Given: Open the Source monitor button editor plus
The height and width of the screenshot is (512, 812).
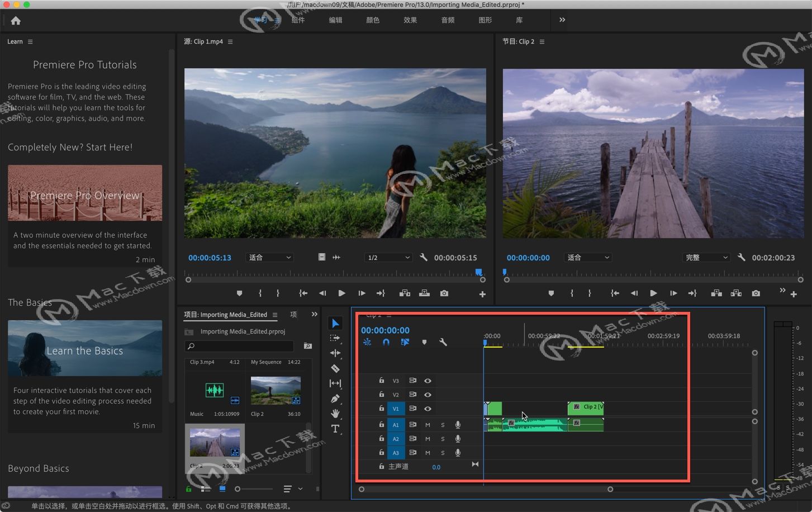Looking at the screenshot, I should pyautogui.click(x=482, y=294).
